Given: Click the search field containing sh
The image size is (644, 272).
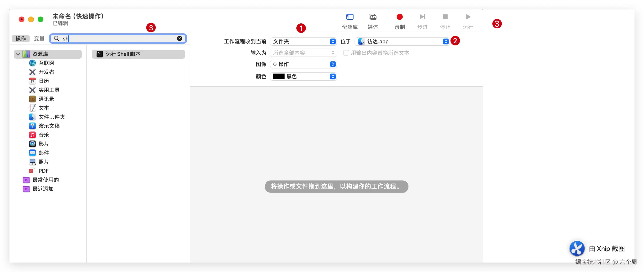Looking at the screenshot, I should click(x=118, y=38).
